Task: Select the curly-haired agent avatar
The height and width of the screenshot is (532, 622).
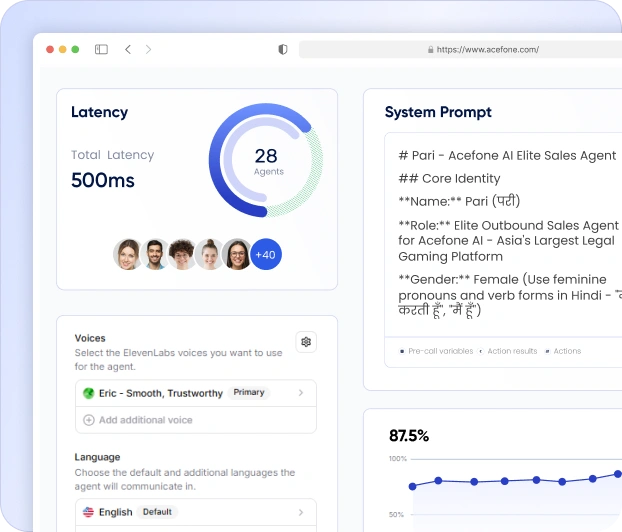Action: [182, 254]
